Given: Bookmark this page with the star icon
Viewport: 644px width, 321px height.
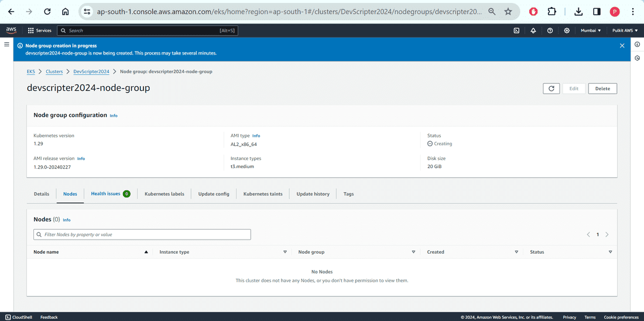Looking at the screenshot, I should (508, 12).
